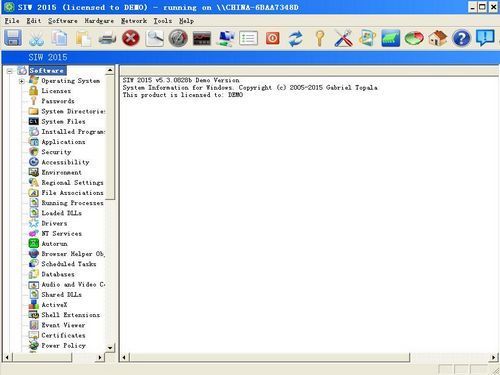
Task: Click the right pane horizontal scroll right arrow
Action: pos(493,358)
